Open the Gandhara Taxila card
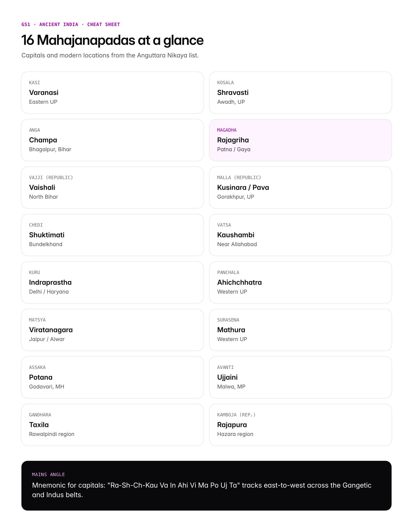 tap(112, 425)
